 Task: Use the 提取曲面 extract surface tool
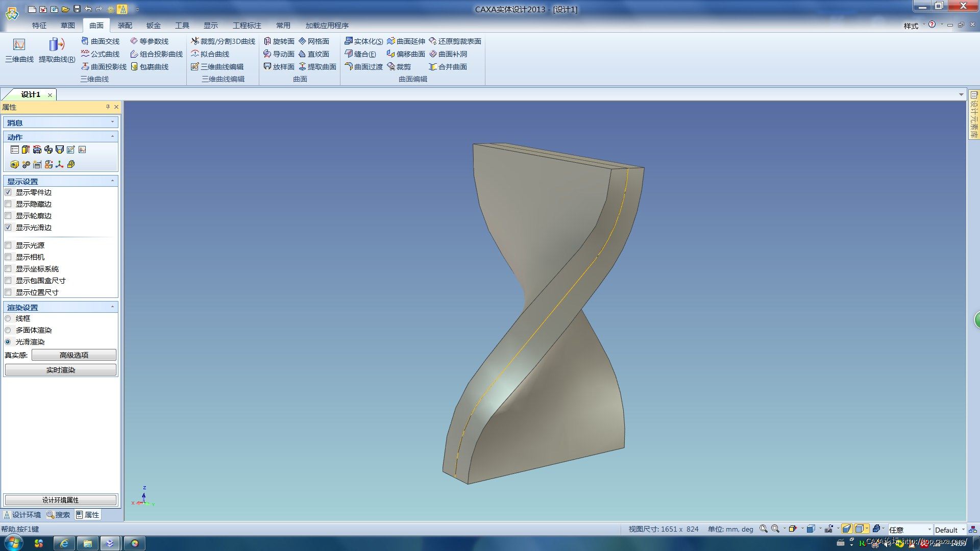(x=317, y=67)
